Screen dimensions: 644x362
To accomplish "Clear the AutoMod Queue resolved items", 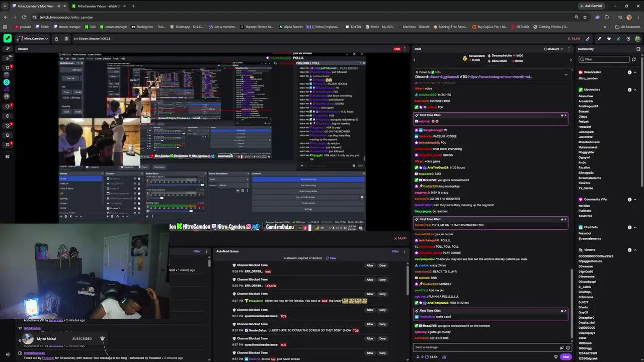I will point(331,258).
